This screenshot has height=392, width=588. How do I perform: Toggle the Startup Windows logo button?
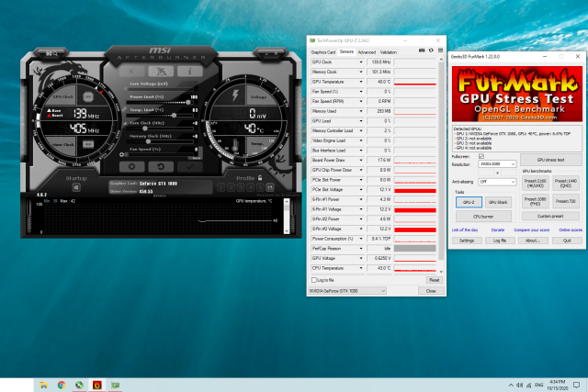pyautogui.click(x=76, y=187)
